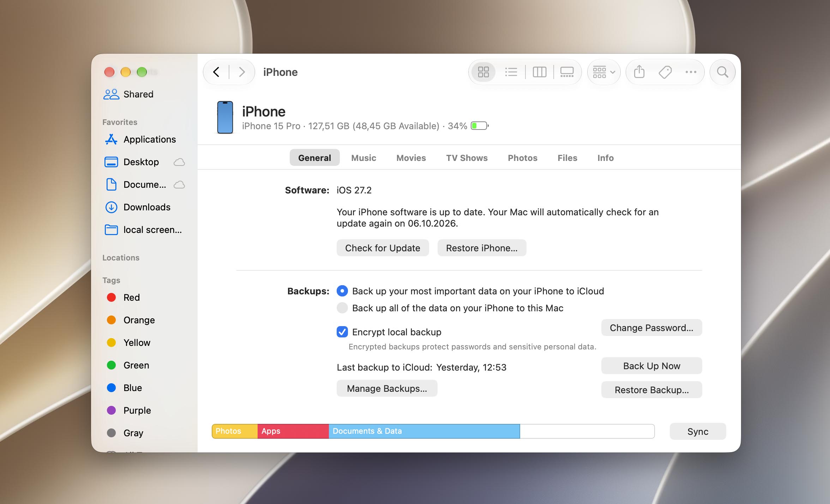Select the Red tag

144,298
